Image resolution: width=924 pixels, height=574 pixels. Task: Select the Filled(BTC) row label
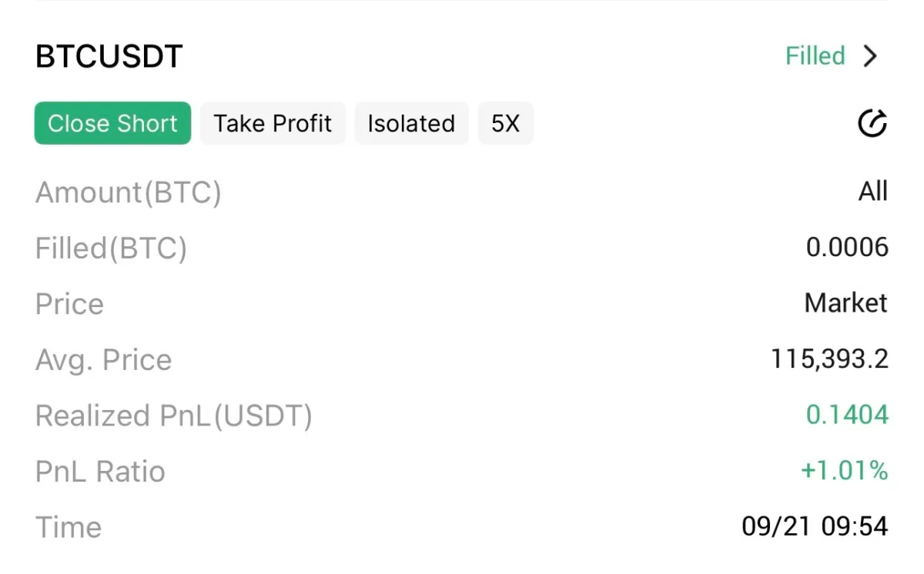coord(111,248)
